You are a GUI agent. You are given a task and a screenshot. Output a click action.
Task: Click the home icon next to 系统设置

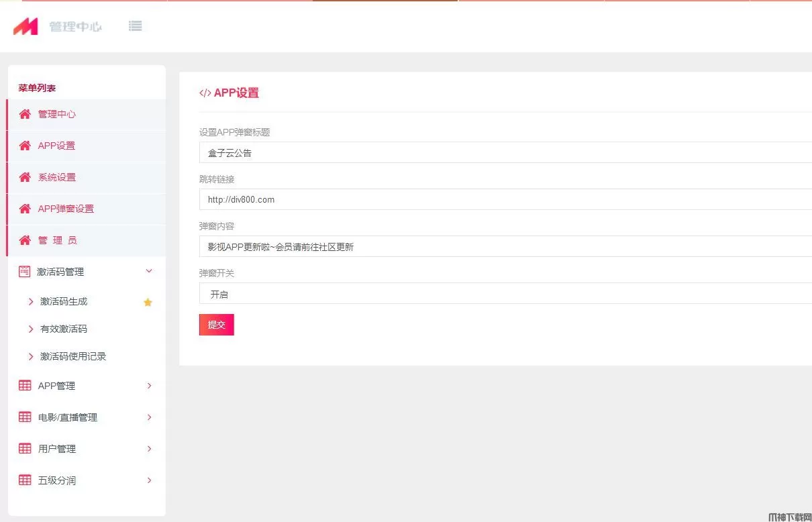click(x=25, y=177)
